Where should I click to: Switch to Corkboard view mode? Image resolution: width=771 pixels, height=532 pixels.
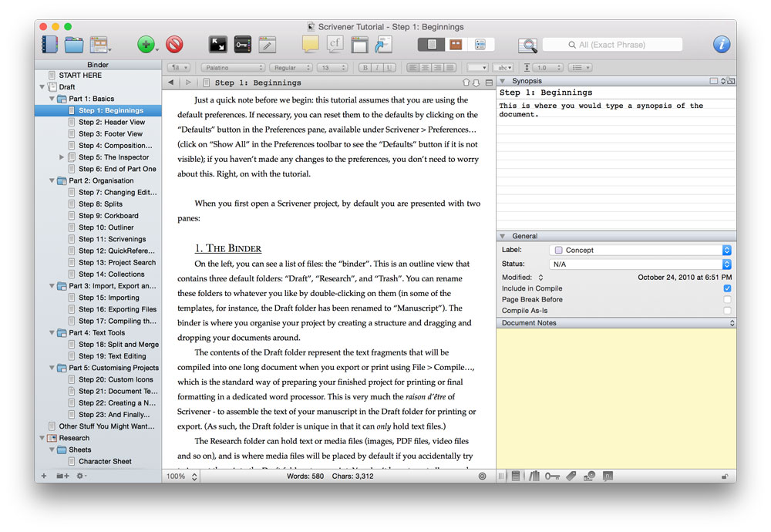[456, 45]
